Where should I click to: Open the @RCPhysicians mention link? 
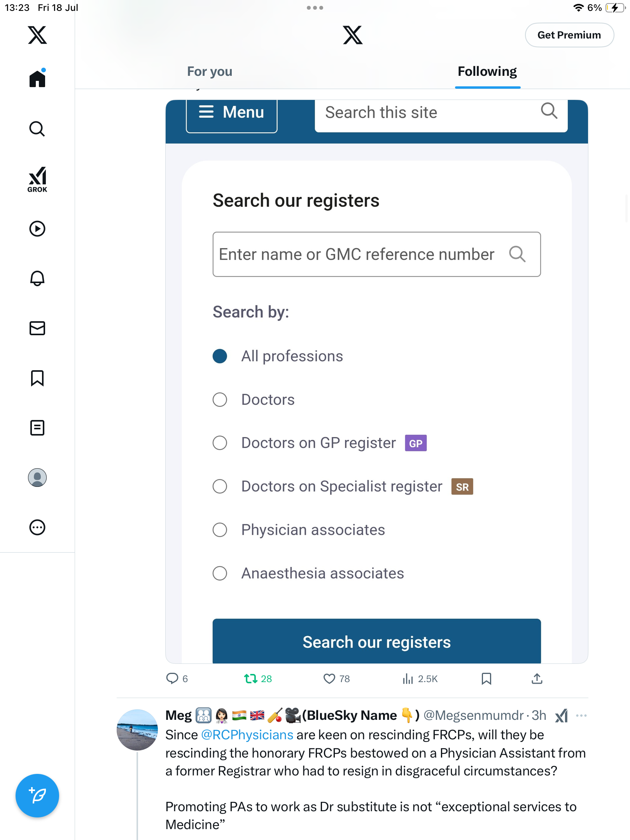click(247, 735)
